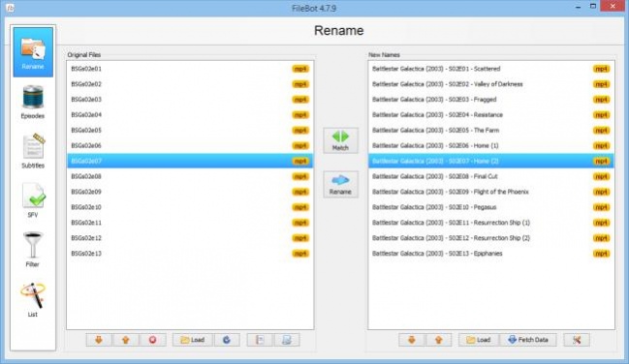
Task: Select original file BSGs02e05
Action: point(190,131)
